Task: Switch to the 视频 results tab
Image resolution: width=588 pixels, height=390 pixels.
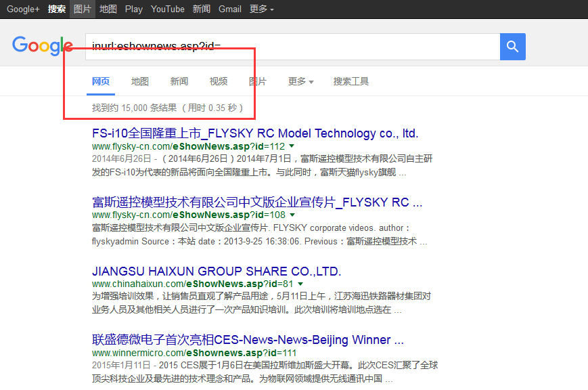Action: click(x=219, y=81)
